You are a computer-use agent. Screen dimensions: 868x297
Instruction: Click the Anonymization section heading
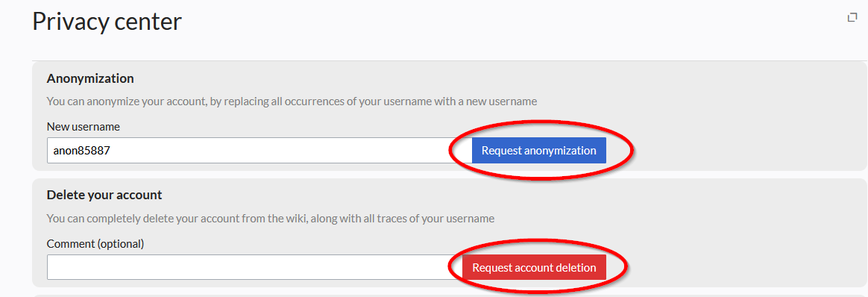[90, 78]
